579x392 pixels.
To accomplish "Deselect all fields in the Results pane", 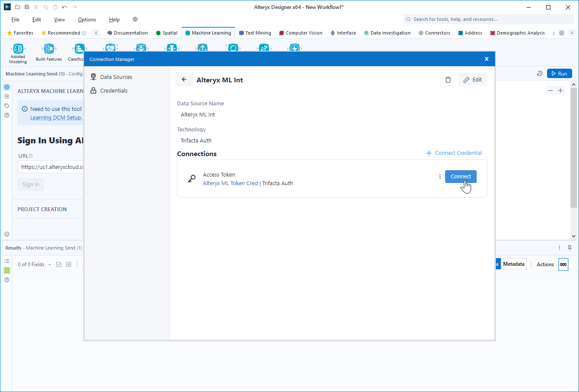I will 68,264.
